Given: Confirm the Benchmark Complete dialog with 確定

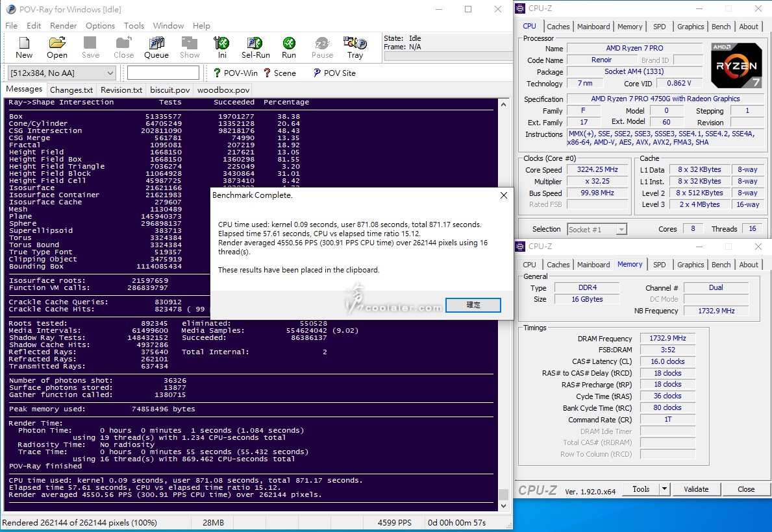Looking at the screenshot, I should [x=473, y=305].
